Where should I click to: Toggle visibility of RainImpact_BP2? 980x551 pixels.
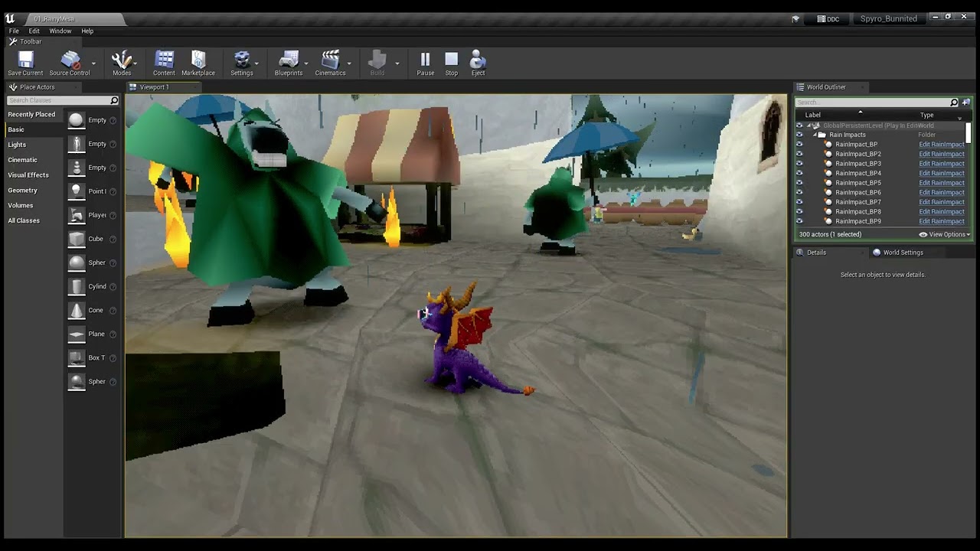[x=799, y=154]
